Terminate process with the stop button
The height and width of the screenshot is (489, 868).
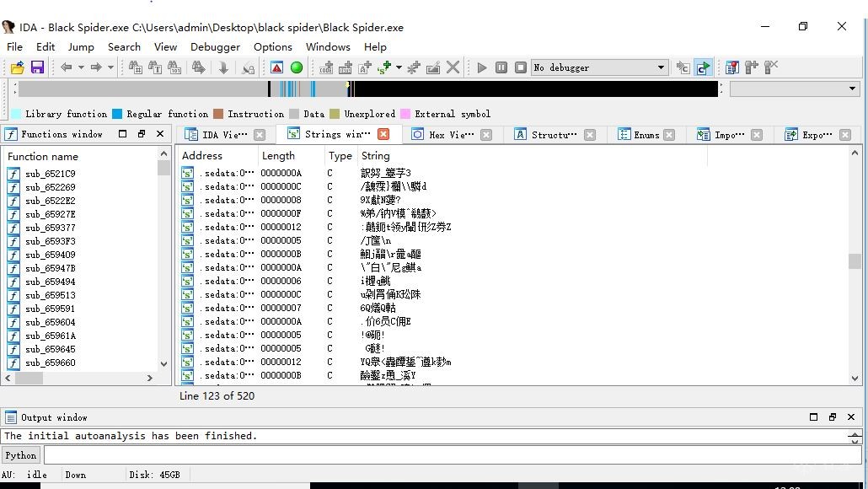click(x=520, y=67)
